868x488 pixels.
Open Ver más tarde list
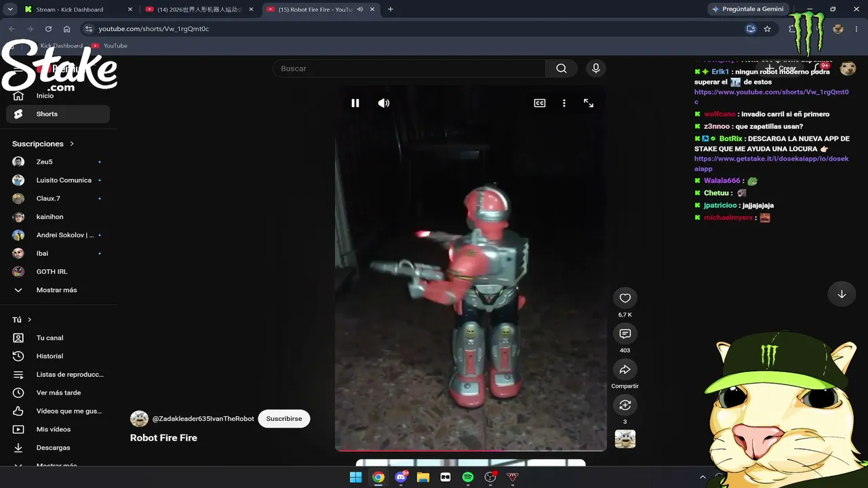(58, 392)
